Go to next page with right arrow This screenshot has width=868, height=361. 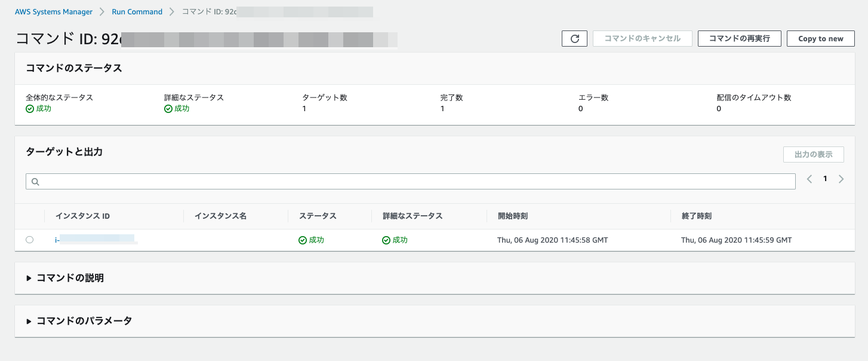[841, 178]
